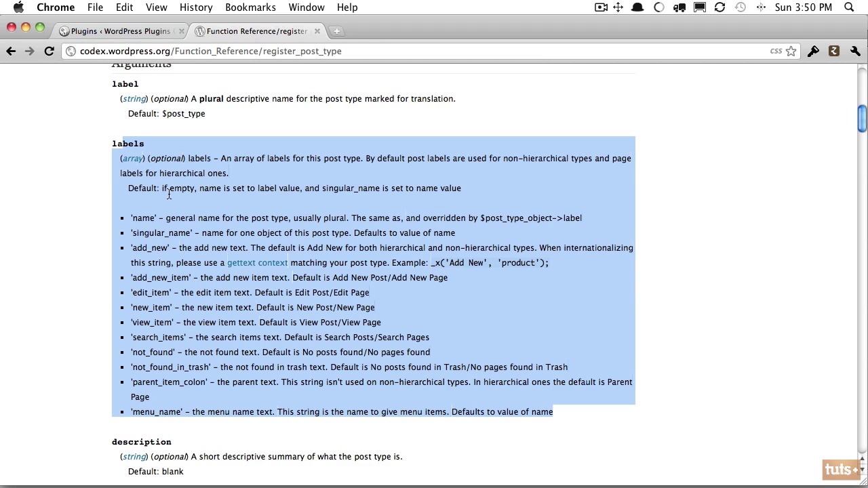Click 'Default: $post_type' text
Image resolution: width=868 pixels, height=488 pixels.
[x=167, y=113]
